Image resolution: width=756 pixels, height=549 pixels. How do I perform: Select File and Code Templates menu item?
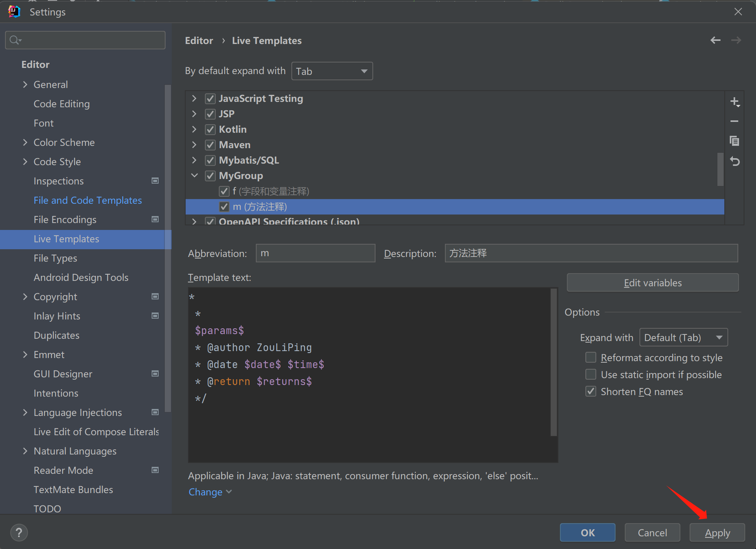tap(88, 200)
